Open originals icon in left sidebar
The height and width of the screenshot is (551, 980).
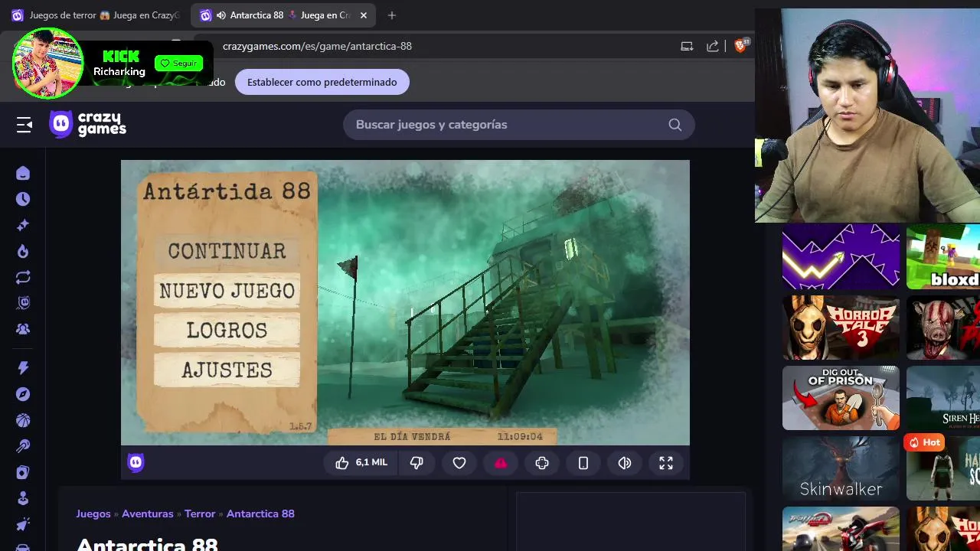23,303
